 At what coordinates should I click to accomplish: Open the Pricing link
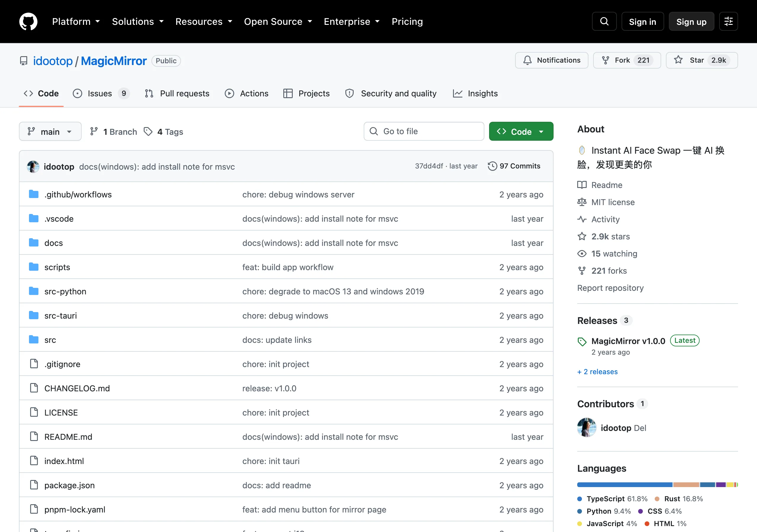point(407,21)
